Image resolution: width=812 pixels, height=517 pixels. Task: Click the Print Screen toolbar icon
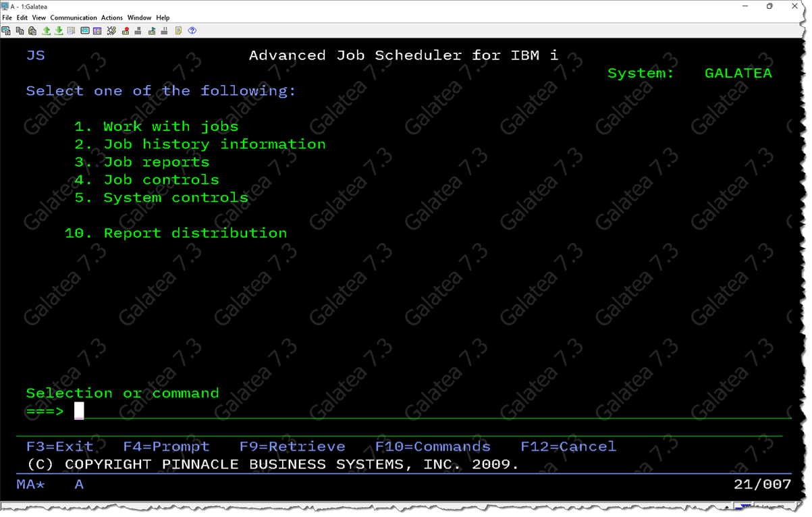point(6,30)
